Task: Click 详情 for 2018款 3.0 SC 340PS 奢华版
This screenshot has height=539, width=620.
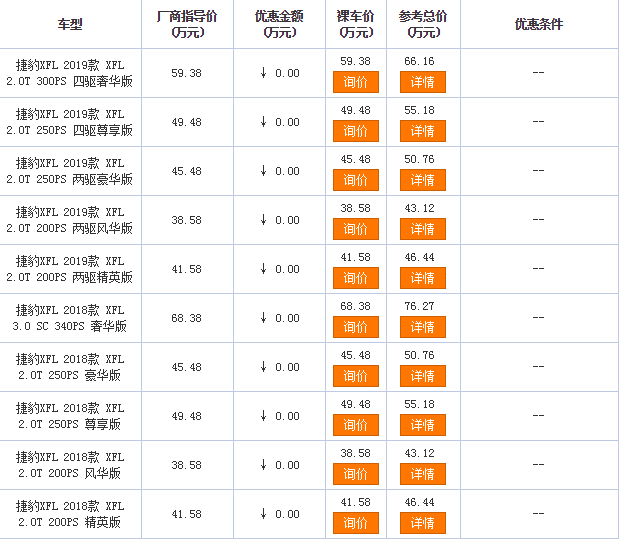Action: [423, 327]
